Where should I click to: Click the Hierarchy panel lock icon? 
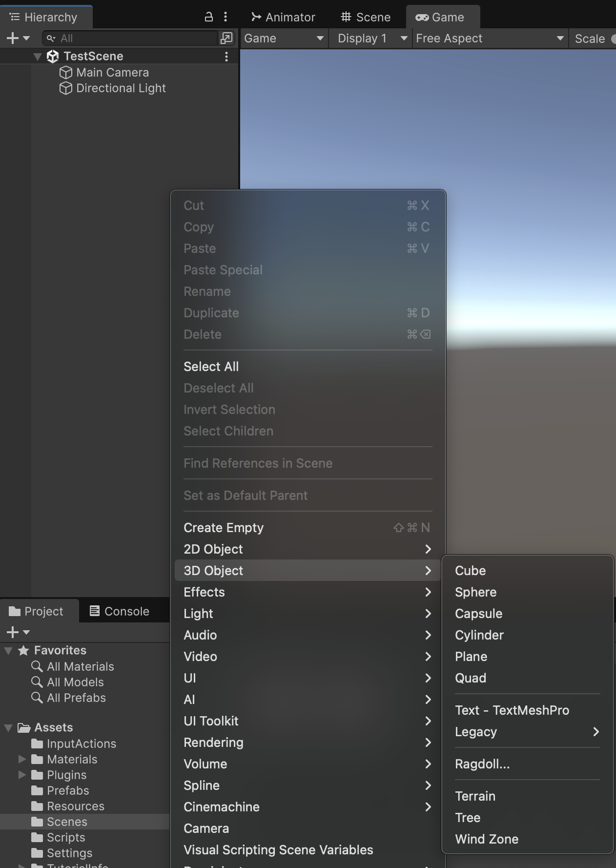point(208,17)
